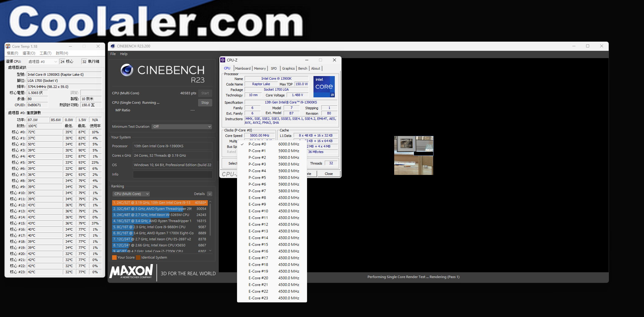Screen dimensions: 644x317
Task: Click the MAXON logo
Action: tap(131, 271)
